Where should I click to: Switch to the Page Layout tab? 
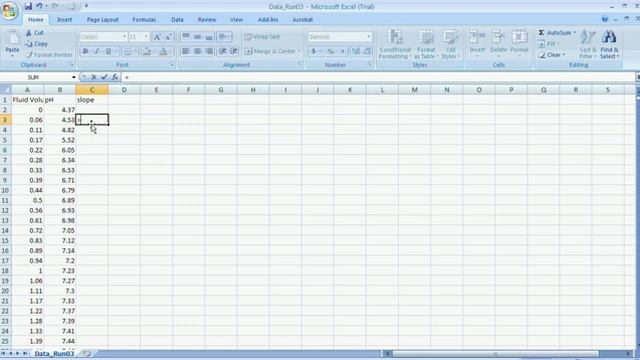102,20
